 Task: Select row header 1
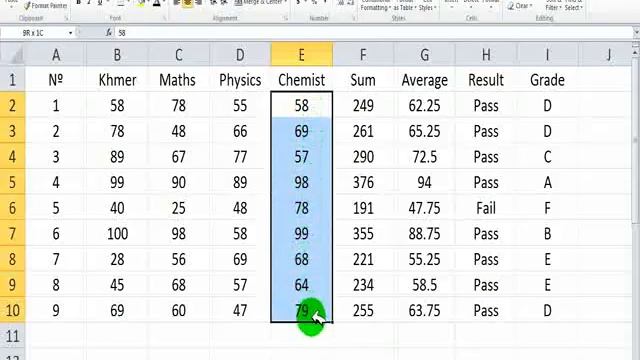(12, 80)
